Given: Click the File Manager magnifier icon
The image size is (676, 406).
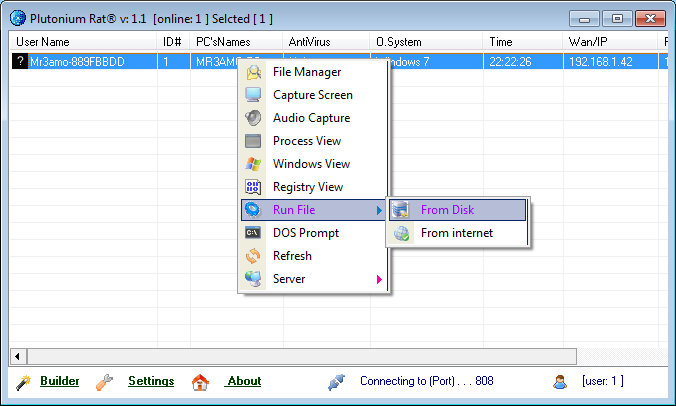Looking at the screenshot, I should pos(254,72).
